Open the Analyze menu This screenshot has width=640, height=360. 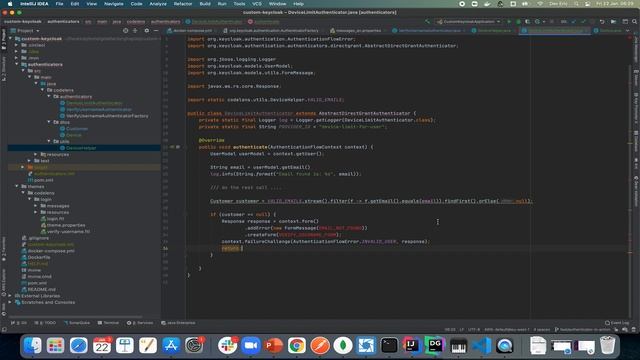click(158, 4)
